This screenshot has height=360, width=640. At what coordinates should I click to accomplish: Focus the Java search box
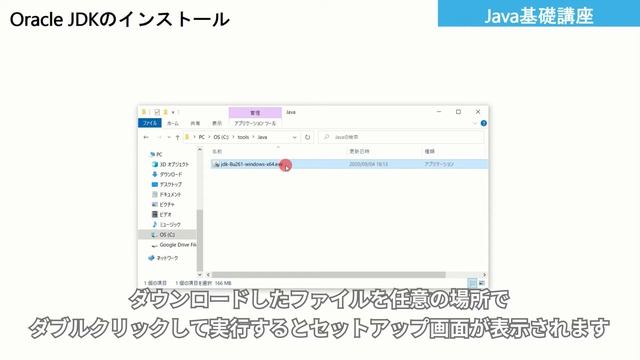[401, 137]
